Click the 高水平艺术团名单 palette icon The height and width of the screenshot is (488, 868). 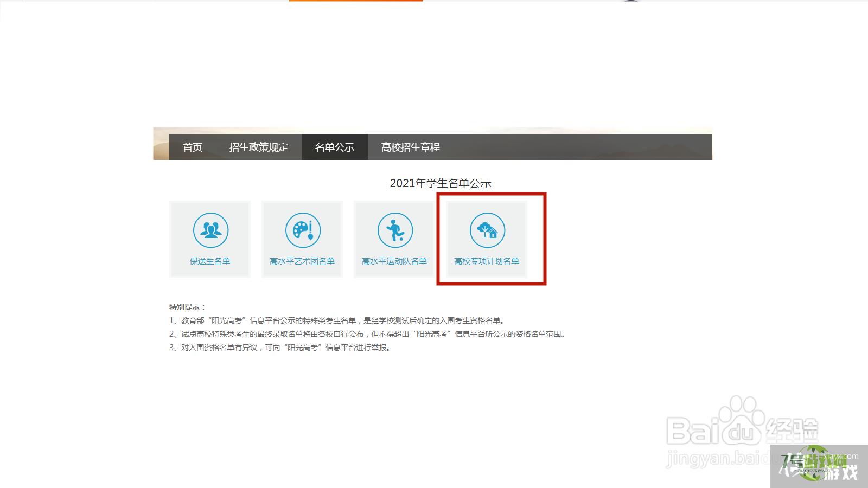point(303,230)
